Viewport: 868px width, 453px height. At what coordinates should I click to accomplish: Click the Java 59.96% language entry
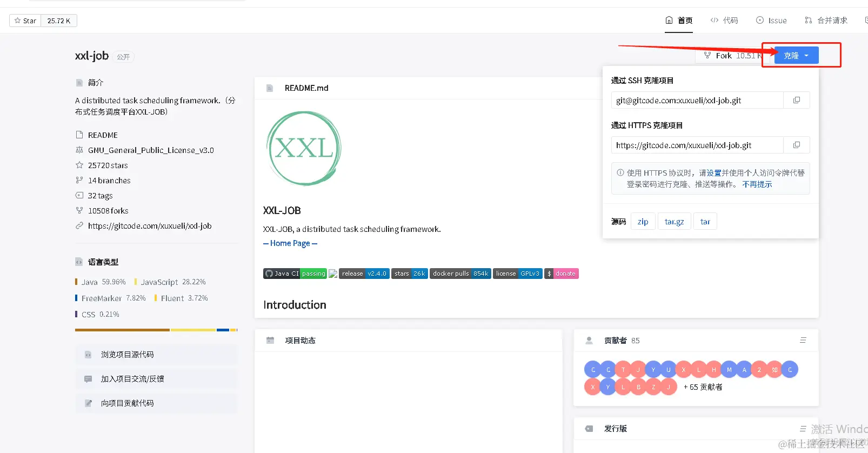coord(101,282)
